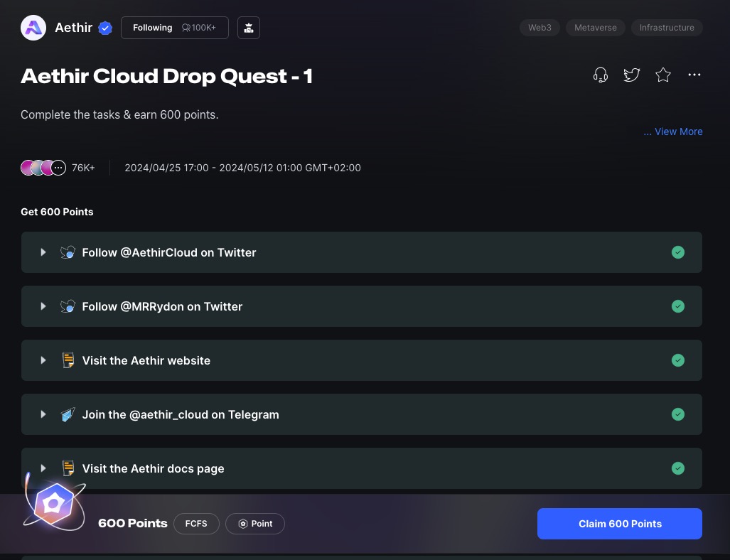Click the View More link
This screenshot has width=730, height=560.
(673, 131)
